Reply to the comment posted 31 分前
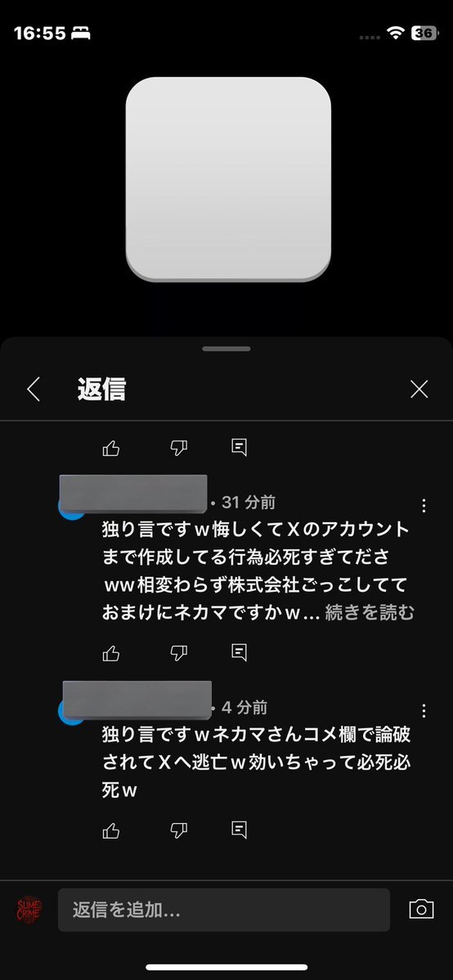The height and width of the screenshot is (980, 453). coord(239,652)
